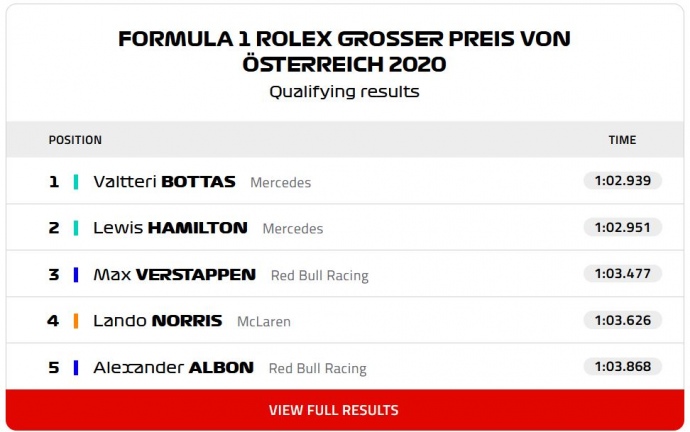Screen dimensions: 690x432
Task: Open Max Verstappen driver entry
Action: pyautogui.click(x=174, y=274)
